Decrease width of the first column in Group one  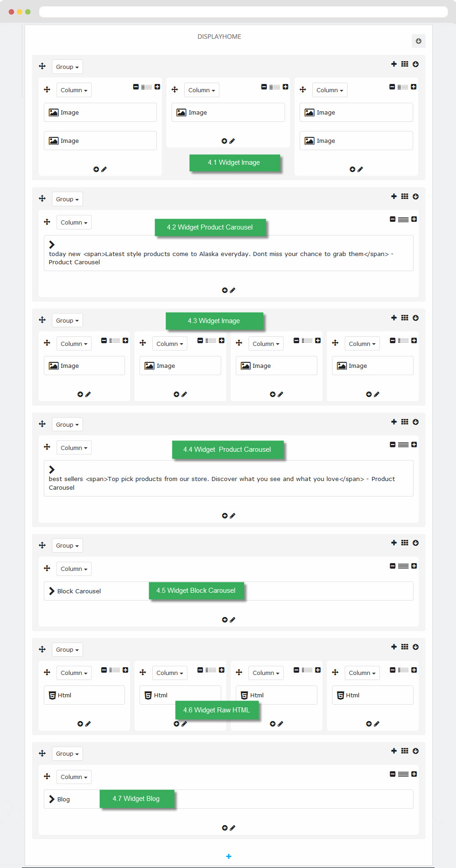pyautogui.click(x=136, y=87)
